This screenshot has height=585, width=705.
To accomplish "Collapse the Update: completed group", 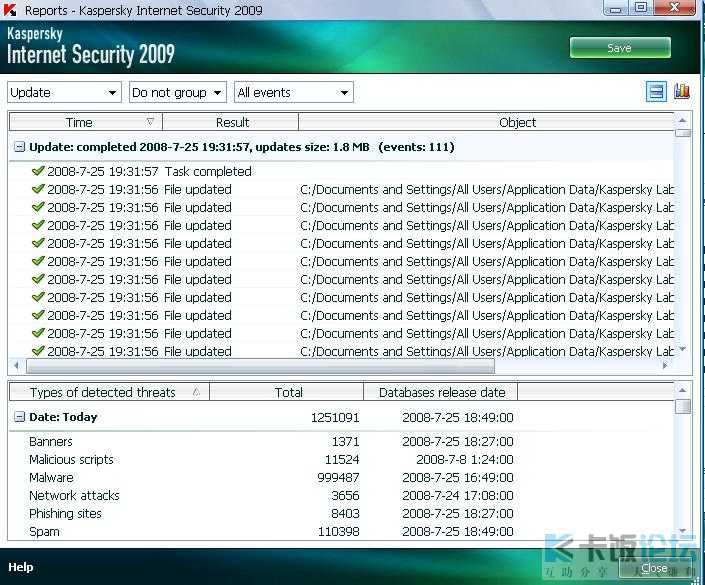I will tap(19, 147).
